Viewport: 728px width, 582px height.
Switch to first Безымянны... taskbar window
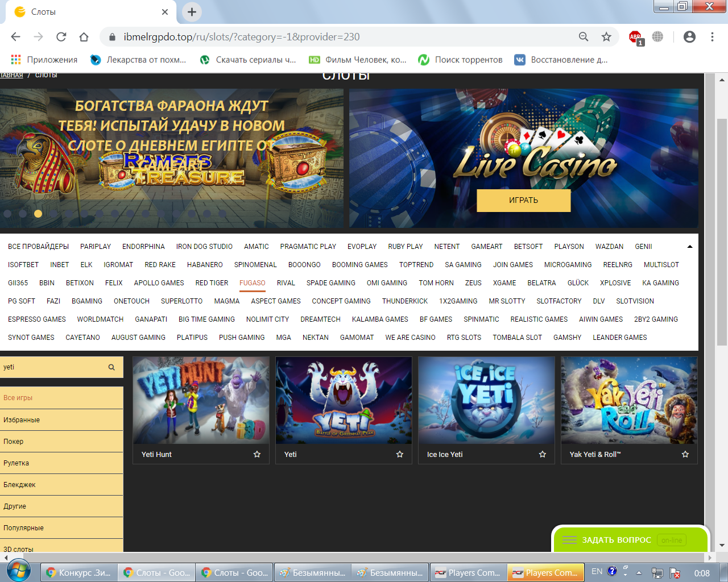coord(312,573)
